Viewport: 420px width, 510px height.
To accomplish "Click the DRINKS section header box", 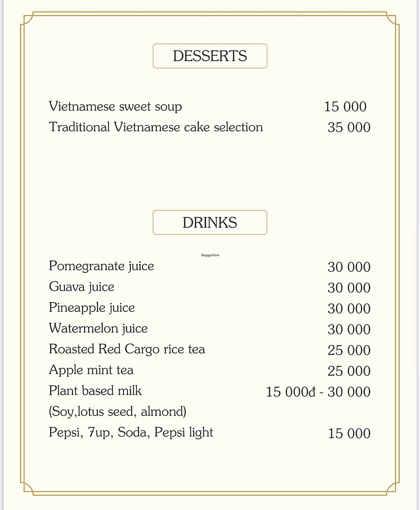I will click(210, 222).
